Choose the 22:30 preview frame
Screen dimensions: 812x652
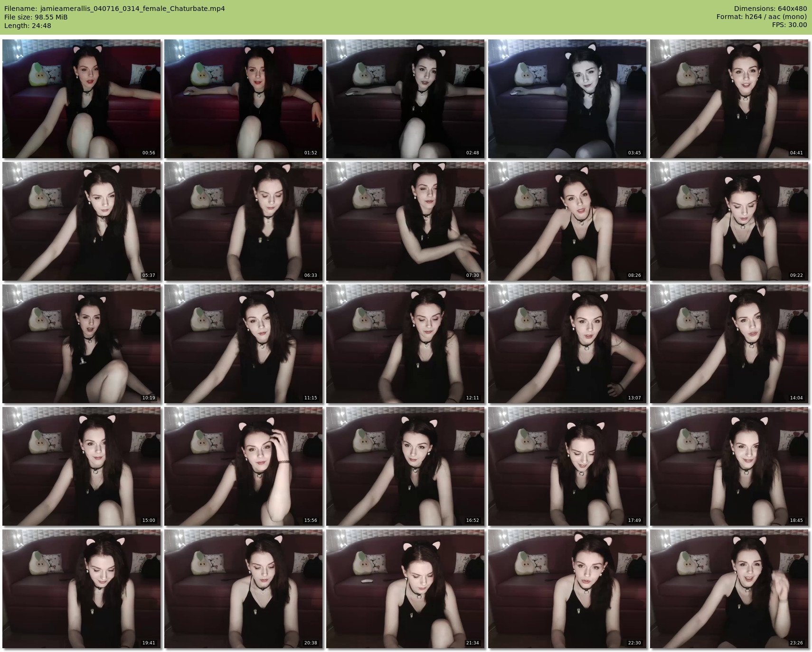[x=567, y=589]
